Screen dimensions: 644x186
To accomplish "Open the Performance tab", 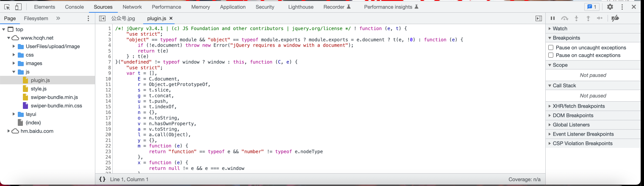I will (167, 7).
